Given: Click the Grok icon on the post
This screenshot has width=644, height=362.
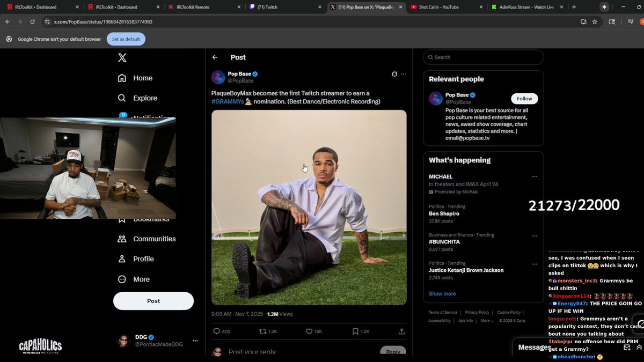Looking at the screenshot, I should (394, 74).
